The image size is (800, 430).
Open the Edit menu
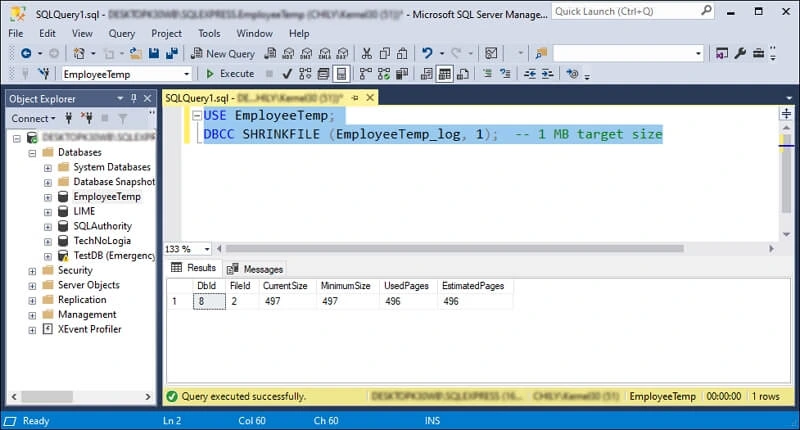(x=47, y=33)
